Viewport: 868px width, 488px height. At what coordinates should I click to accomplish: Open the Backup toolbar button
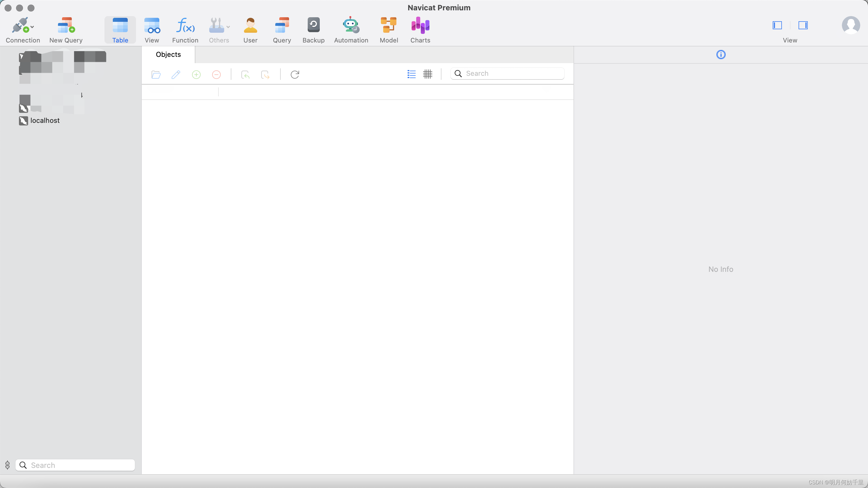(x=313, y=30)
